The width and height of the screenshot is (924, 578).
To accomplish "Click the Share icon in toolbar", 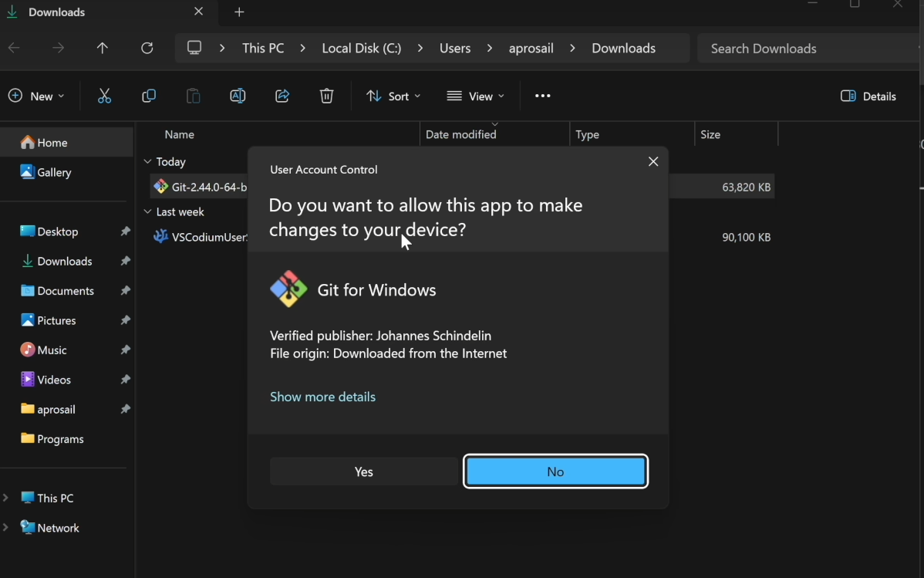I will (282, 96).
